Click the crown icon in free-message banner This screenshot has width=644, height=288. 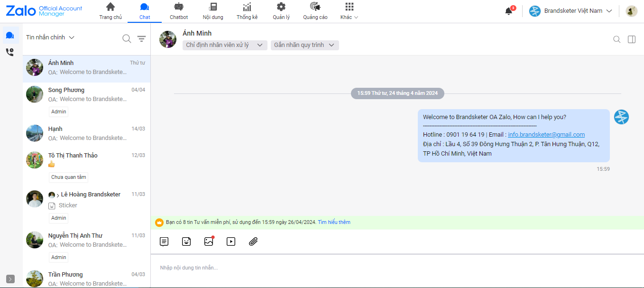[159, 223]
